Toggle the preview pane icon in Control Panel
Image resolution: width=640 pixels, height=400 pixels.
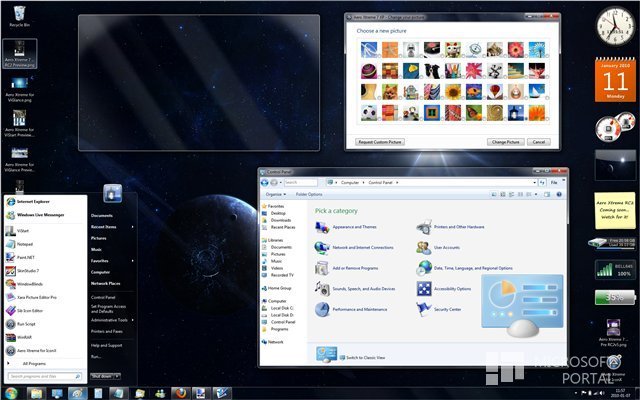point(547,194)
